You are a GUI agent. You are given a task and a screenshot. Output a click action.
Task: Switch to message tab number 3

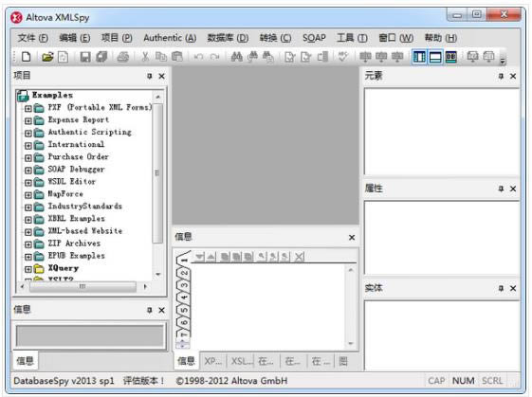point(184,285)
